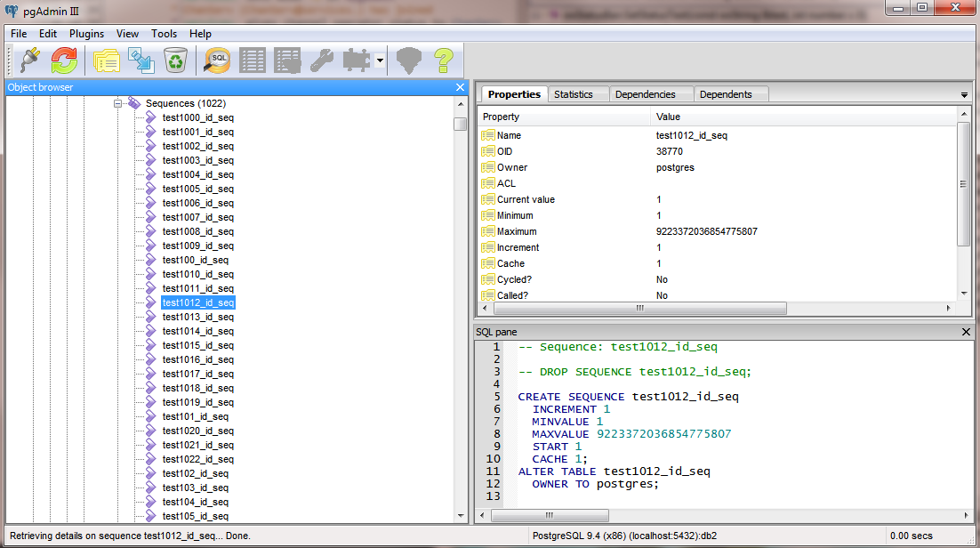Viewport: 980px width, 548px height.
Task: Open the SQL query tool magnifier icon
Action: (x=218, y=60)
